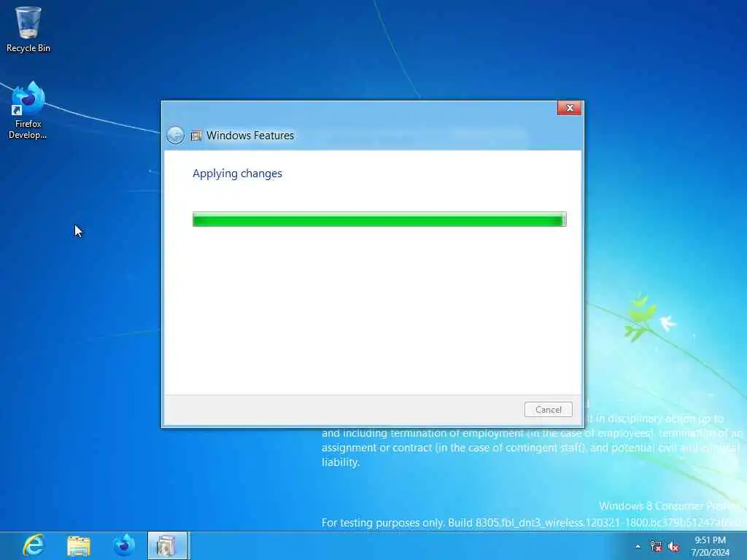747x560 pixels.
Task: Click the green progress bar
Action: click(x=379, y=219)
